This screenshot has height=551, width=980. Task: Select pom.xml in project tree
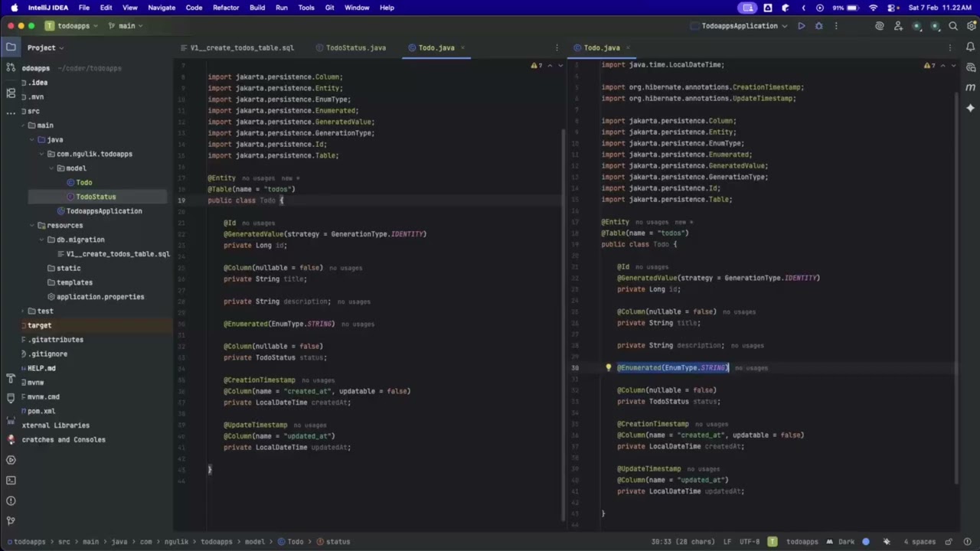pyautogui.click(x=41, y=411)
